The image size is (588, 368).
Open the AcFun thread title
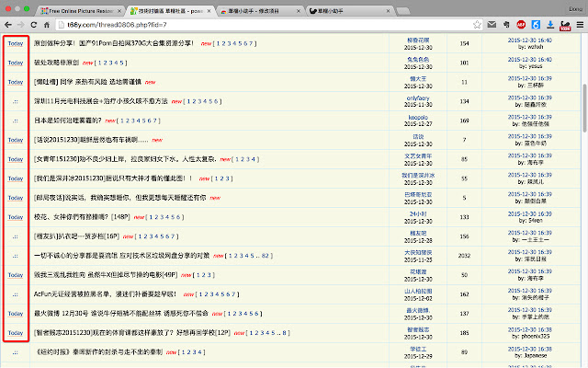(105, 294)
